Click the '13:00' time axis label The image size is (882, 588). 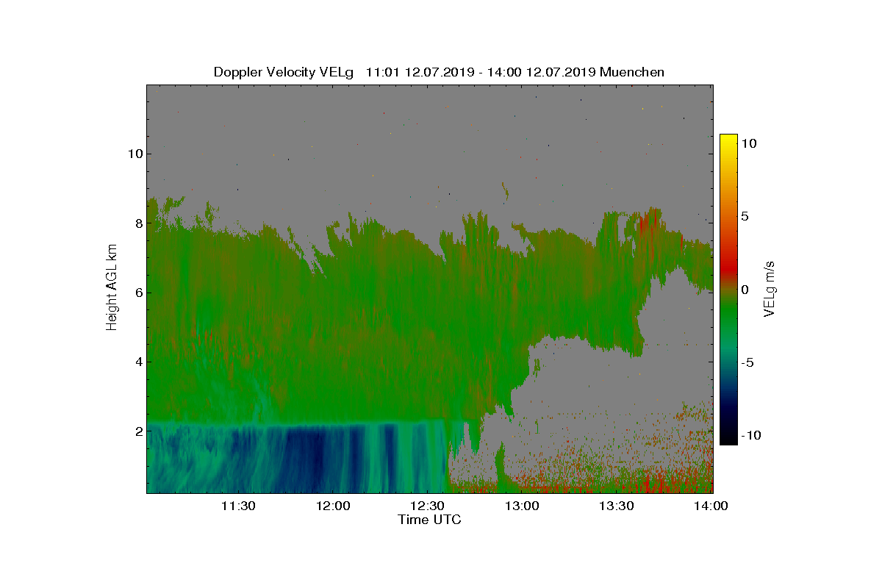[x=523, y=506]
